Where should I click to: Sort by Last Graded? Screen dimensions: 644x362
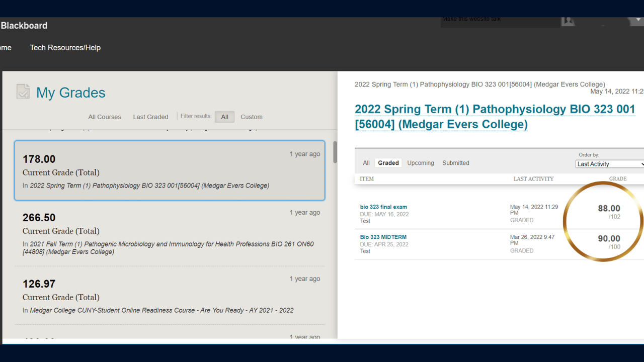150,117
